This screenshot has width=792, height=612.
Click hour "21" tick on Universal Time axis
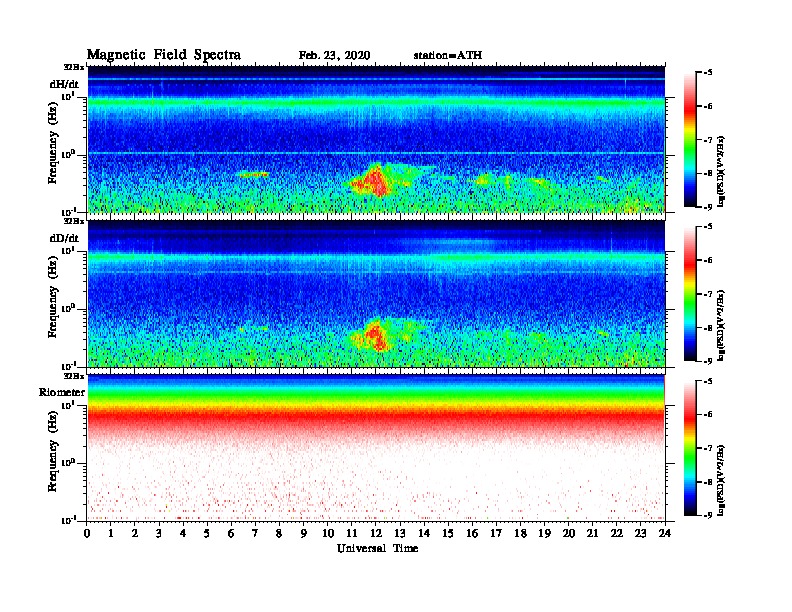pyautogui.click(x=593, y=534)
